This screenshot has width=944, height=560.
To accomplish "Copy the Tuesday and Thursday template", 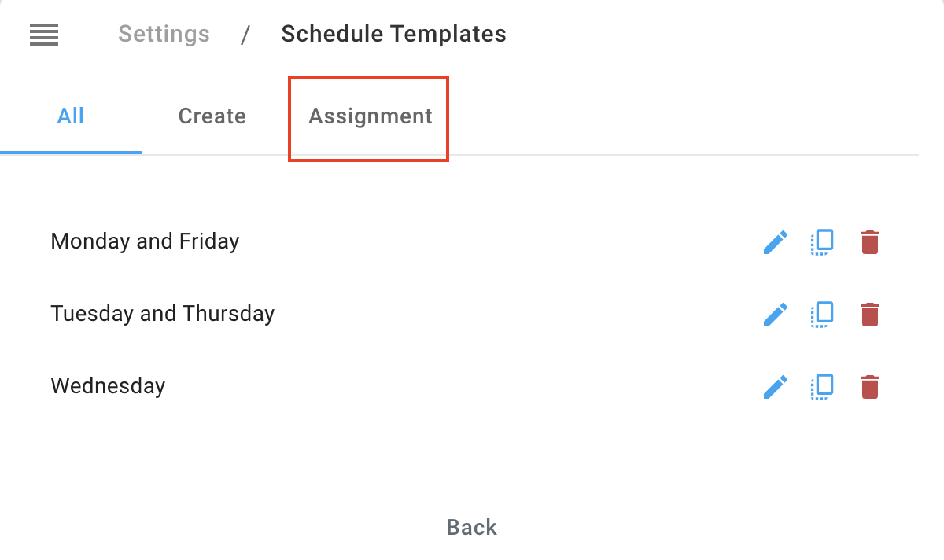I will (x=822, y=315).
